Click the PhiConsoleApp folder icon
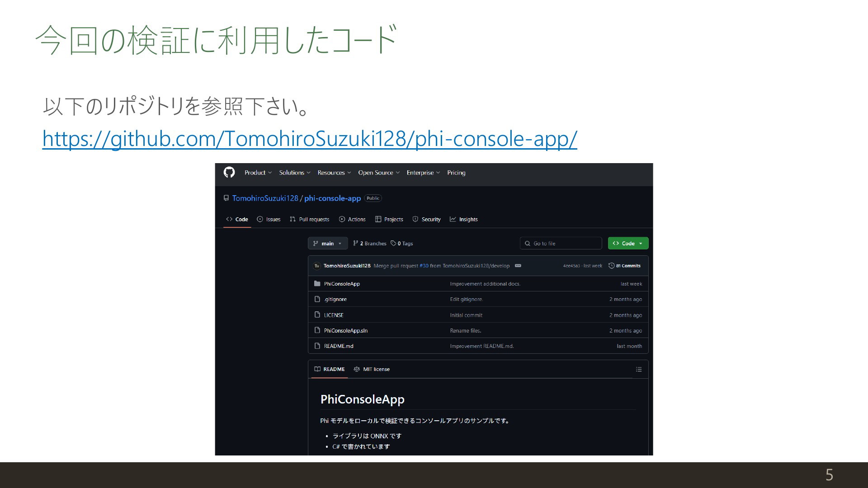Image resolution: width=868 pixels, height=488 pixels. pos(317,284)
